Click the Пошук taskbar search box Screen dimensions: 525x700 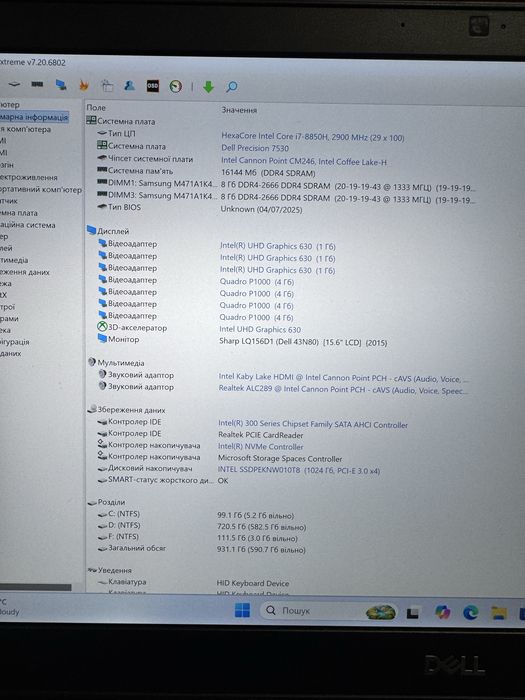(329, 611)
